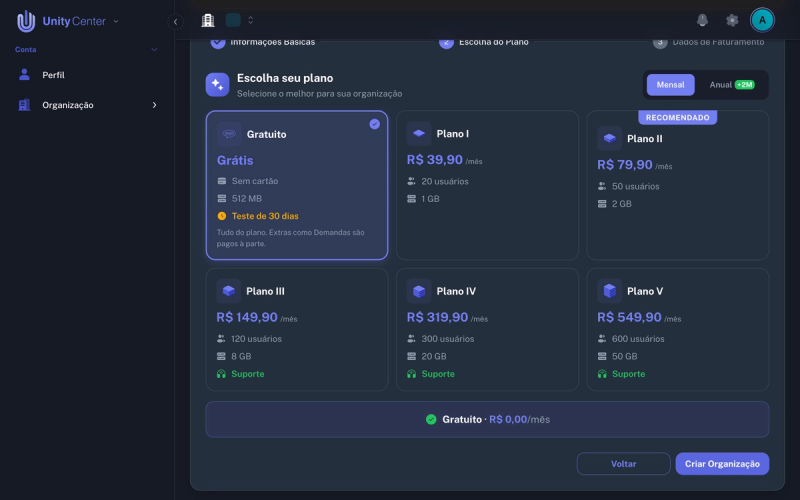Viewport: 800px width, 500px height.
Task: Open notifications bell icon
Action: (x=703, y=20)
